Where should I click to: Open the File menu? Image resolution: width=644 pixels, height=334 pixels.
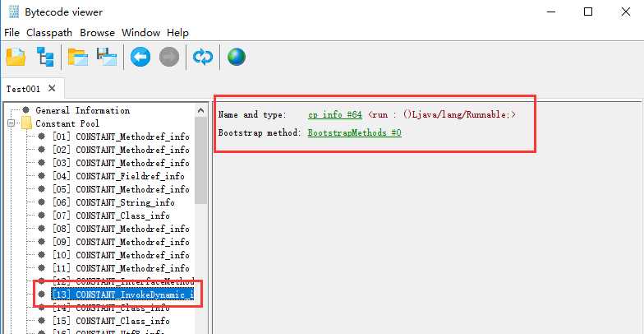coord(11,33)
